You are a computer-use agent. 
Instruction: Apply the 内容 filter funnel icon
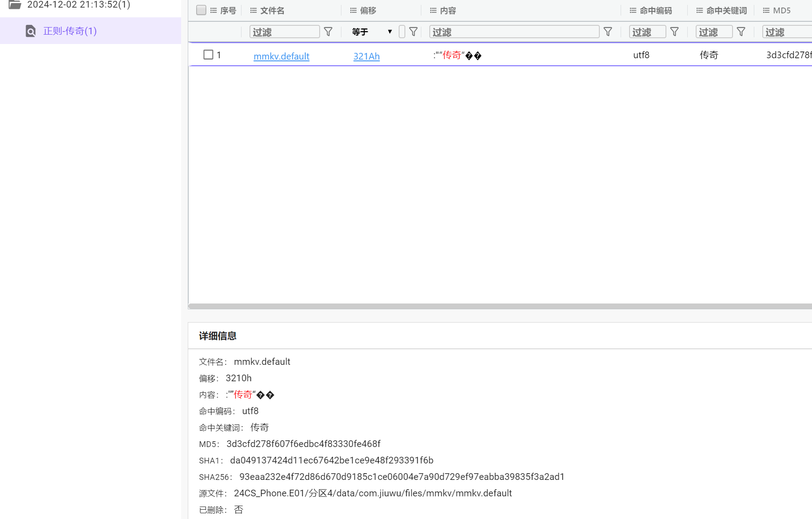pos(608,32)
